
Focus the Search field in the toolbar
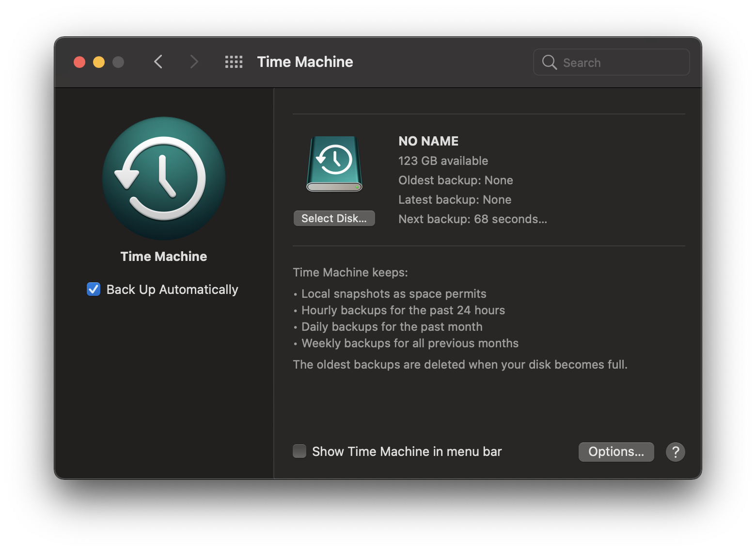pyautogui.click(x=612, y=62)
